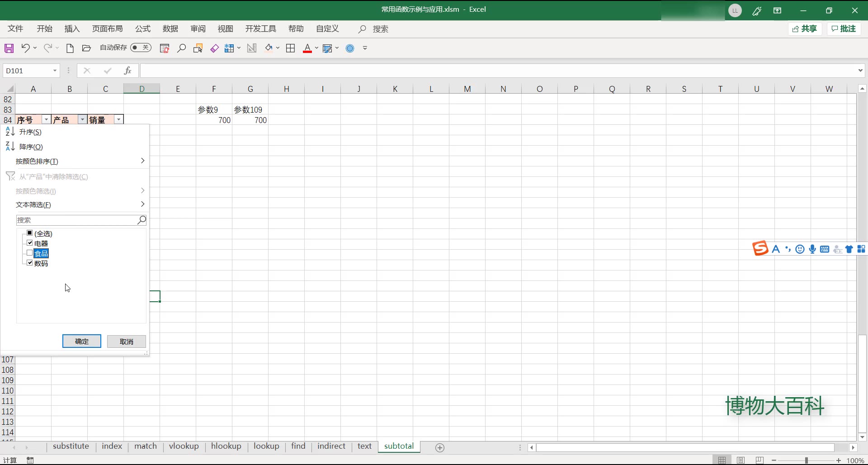Click the Font Color icon on the toolbar
868x465 pixels.
(x=307, y=48)
